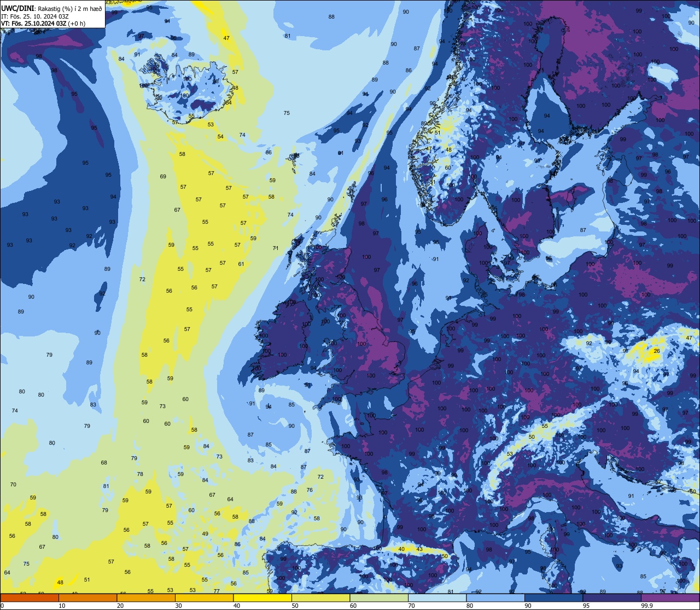This screenshot has width=700, height=610.
Task: Click the 75 value east of Iceland
Action: [287, 113]
